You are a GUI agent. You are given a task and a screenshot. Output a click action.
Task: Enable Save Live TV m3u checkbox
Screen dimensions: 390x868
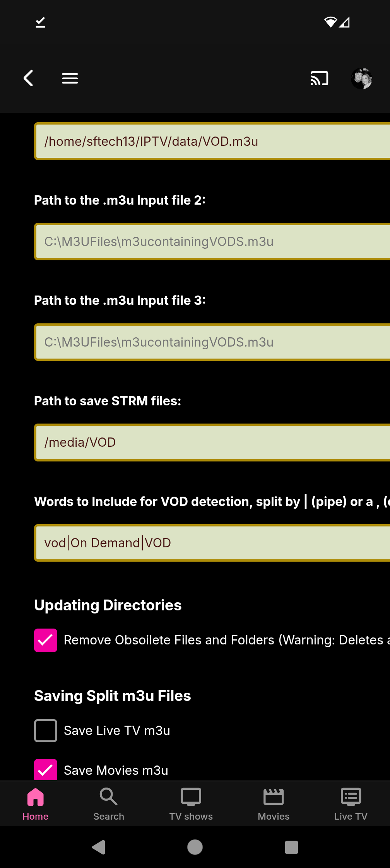(46, 731)
